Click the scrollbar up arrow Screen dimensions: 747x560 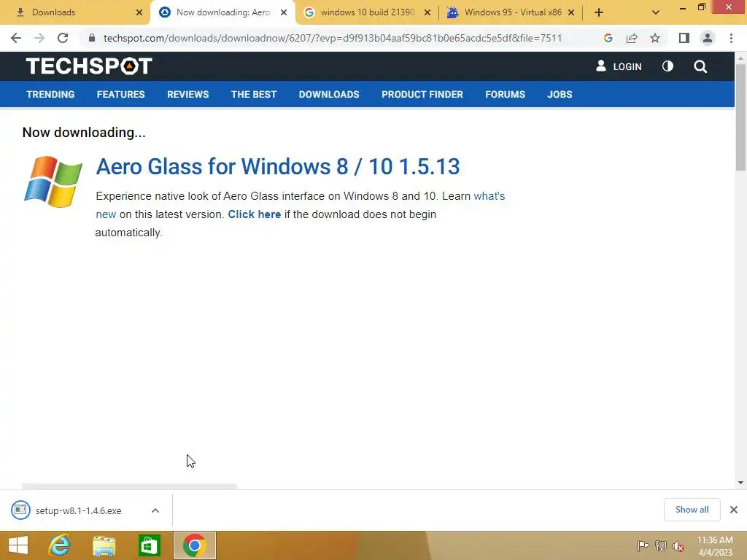(740, 58)
